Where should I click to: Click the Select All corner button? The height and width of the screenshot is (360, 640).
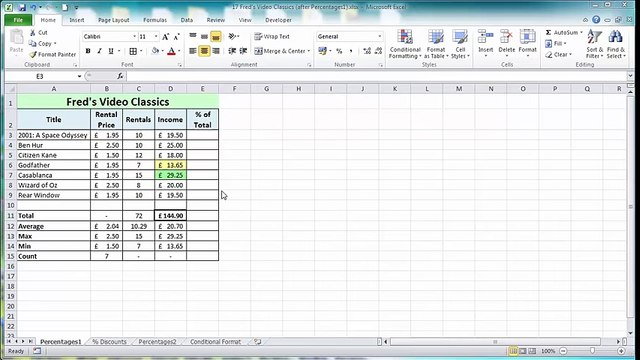point(11,89)
